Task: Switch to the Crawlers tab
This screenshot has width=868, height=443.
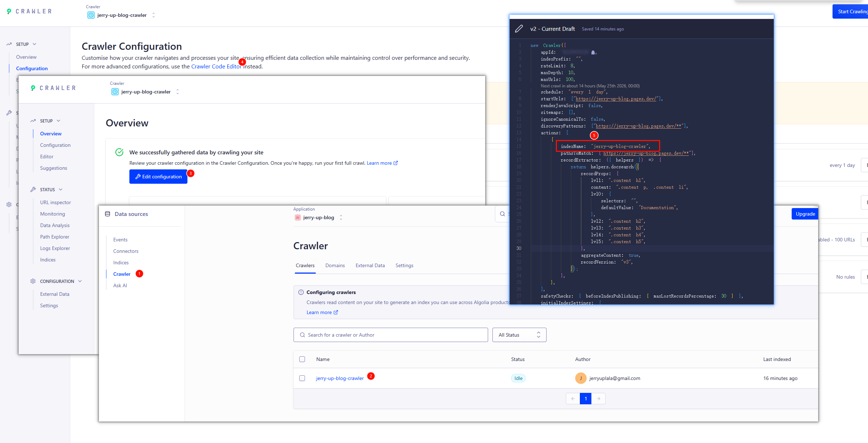Action: pyautogui.click(x=305, y=266)
